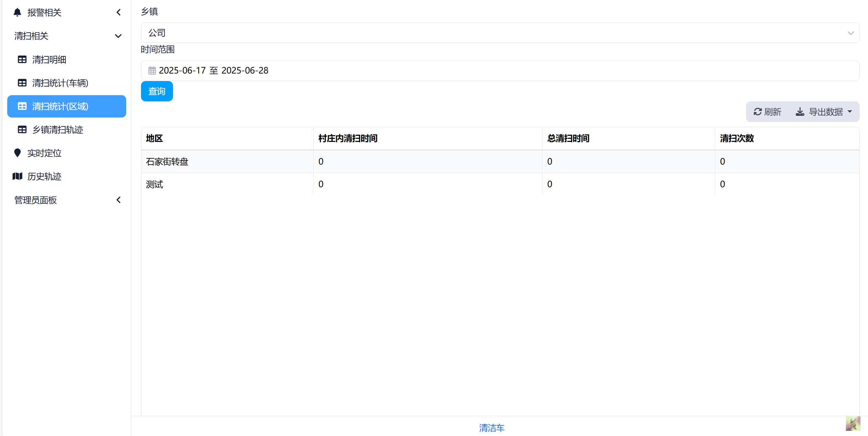
Task: Click the avatar thumbnail in bottom right corner
Action: (853, 423)
